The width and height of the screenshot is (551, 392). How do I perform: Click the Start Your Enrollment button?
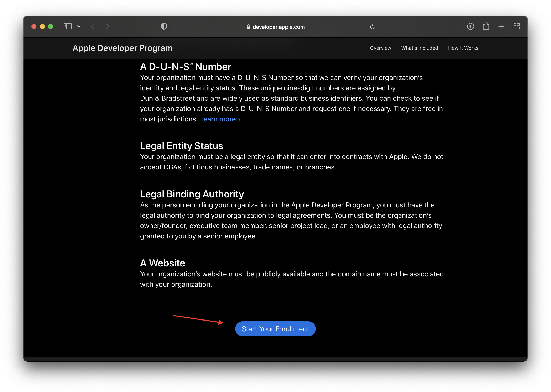275,329
